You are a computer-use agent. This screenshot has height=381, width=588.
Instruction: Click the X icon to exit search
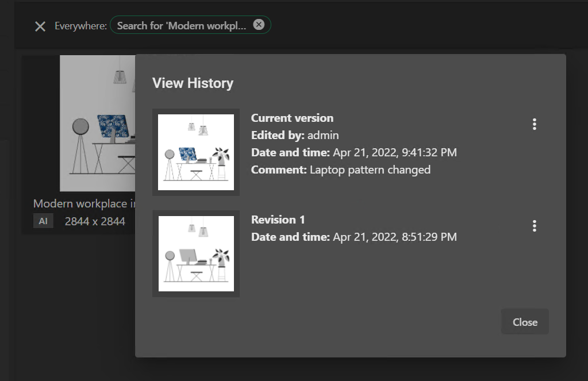pyautogui.click(x=40, y=26)
